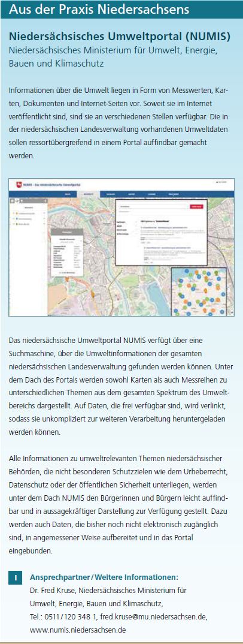Click the heading 'Aus der Praxis Niedersachsens'

click(x=99, y=10)
